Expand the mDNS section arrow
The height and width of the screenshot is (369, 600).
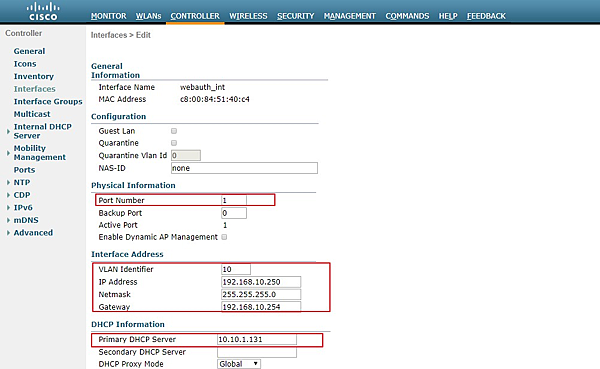[x=8, y=220]
